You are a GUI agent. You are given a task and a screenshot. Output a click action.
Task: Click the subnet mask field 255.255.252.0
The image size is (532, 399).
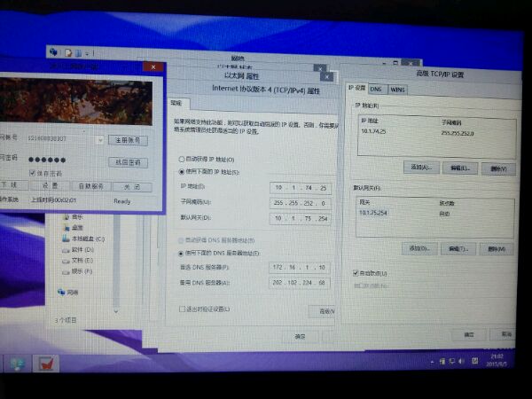[x=301, y=203]
